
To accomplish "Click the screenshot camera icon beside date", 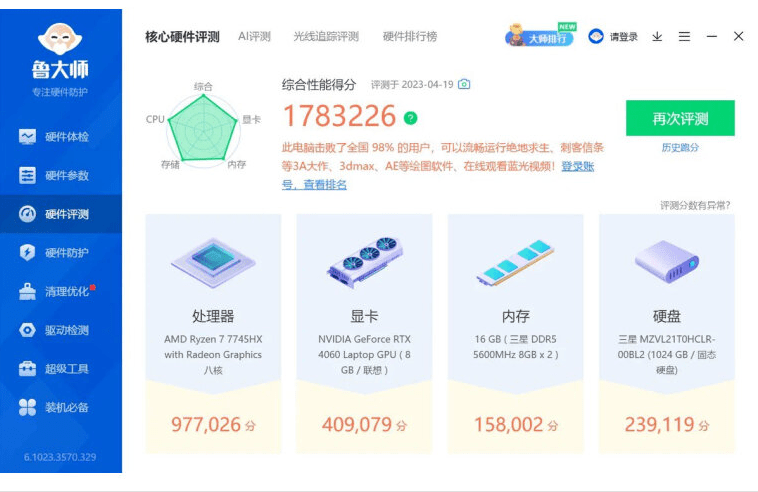I will tap(464, 84).
